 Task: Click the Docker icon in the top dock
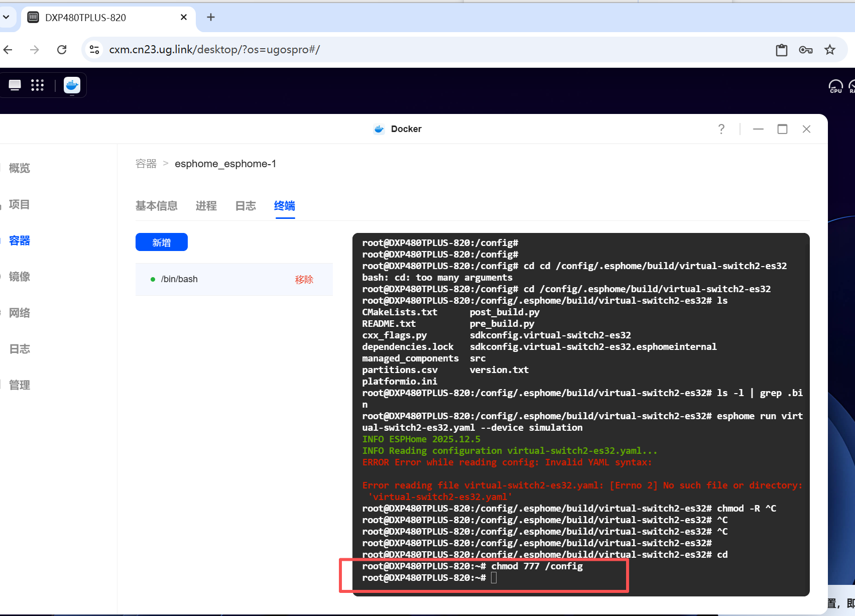(72, 85)
